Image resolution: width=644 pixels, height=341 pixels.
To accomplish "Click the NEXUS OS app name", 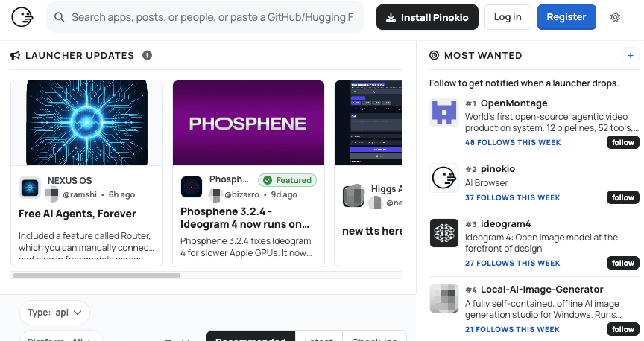I will (x=70, y=181).
